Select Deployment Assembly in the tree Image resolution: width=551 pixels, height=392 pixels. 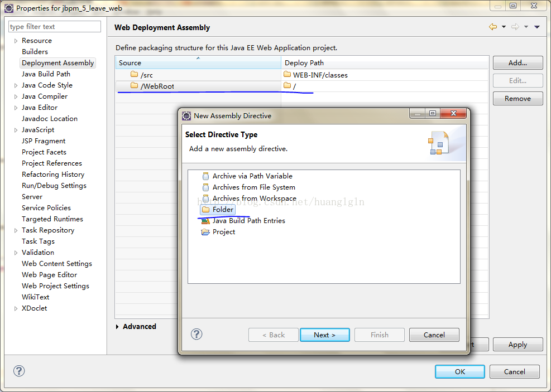tap(58, 63)
